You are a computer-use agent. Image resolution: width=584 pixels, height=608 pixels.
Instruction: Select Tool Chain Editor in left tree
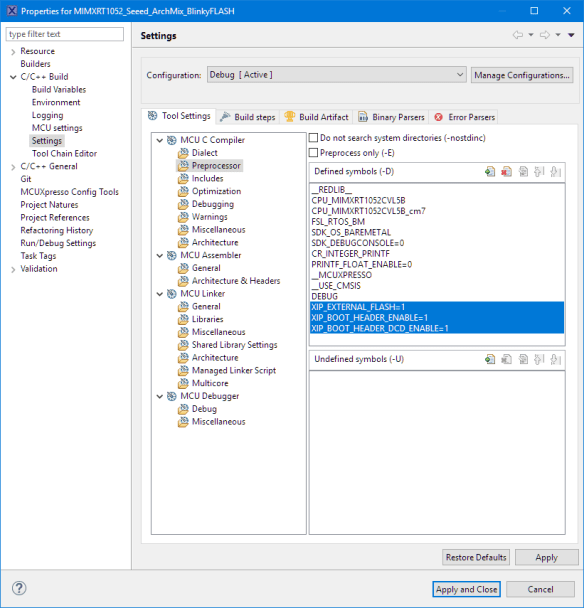tap(64, 154)
